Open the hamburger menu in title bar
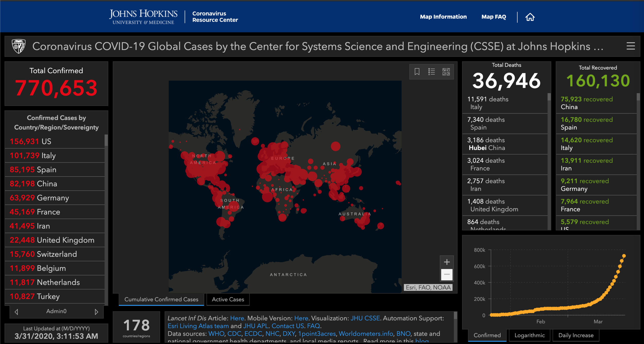The width and height of the screenshot is (644, 344). (x=631, y=46)
